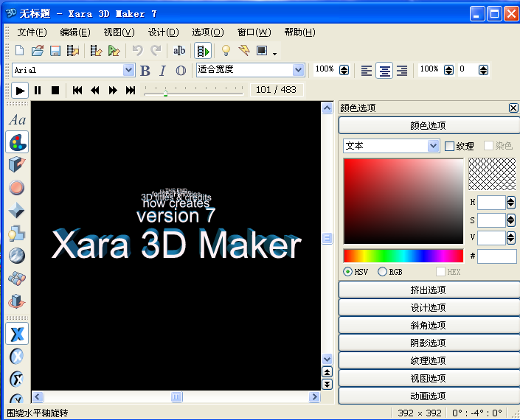Click the animation preview filmstrip play icon

pos(203,51)
